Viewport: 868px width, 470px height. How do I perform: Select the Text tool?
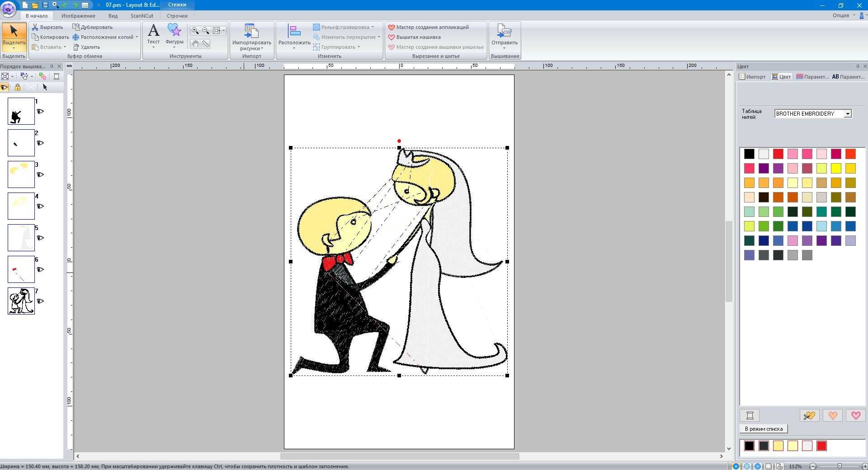click(153, 34)
